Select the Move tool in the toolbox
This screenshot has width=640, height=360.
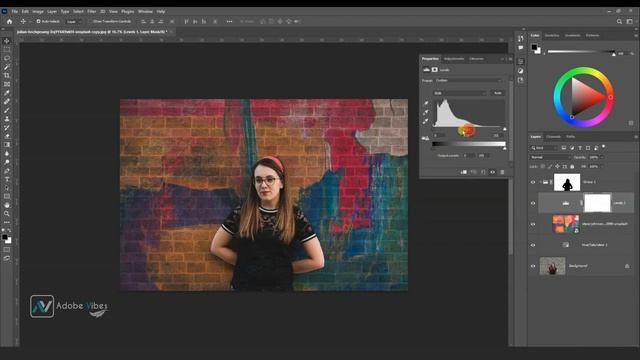[x=7, y=41]
